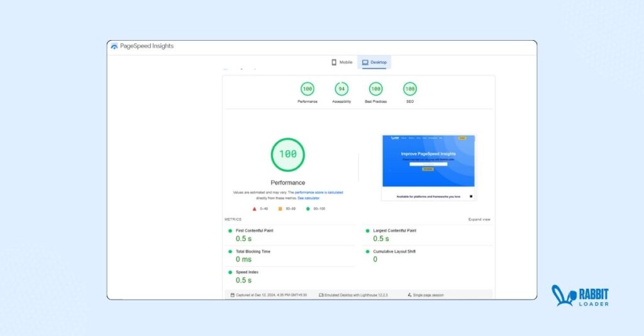Click the green dot beside Largest Contentful Paint
This screenshot has width=644, height=336.
point(367,230)
